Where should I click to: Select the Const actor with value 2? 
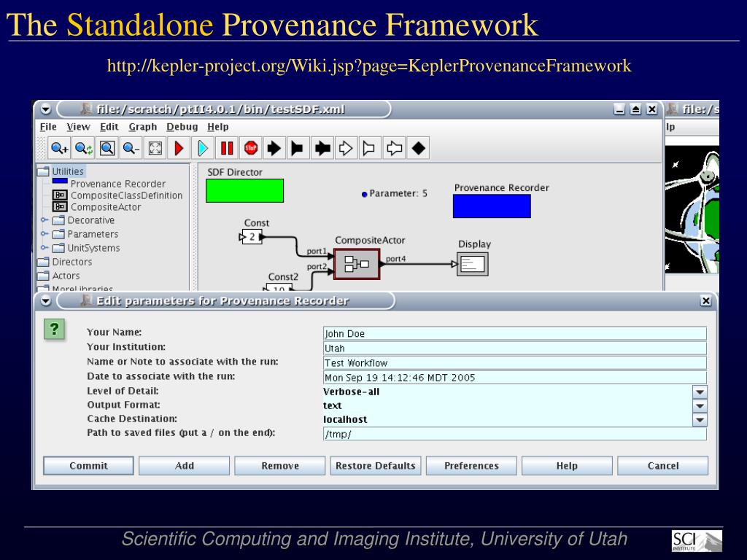click(x=252, y=237)
